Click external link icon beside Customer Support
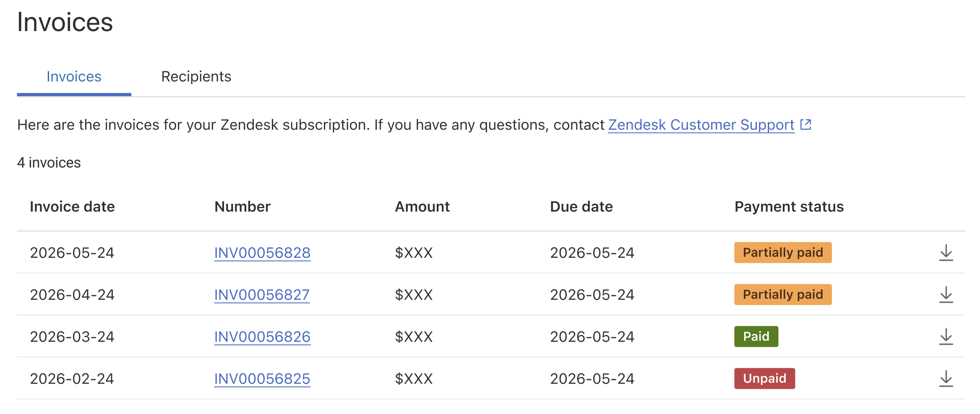The width and height of the screenshot is (980, 414). point(805,125)
